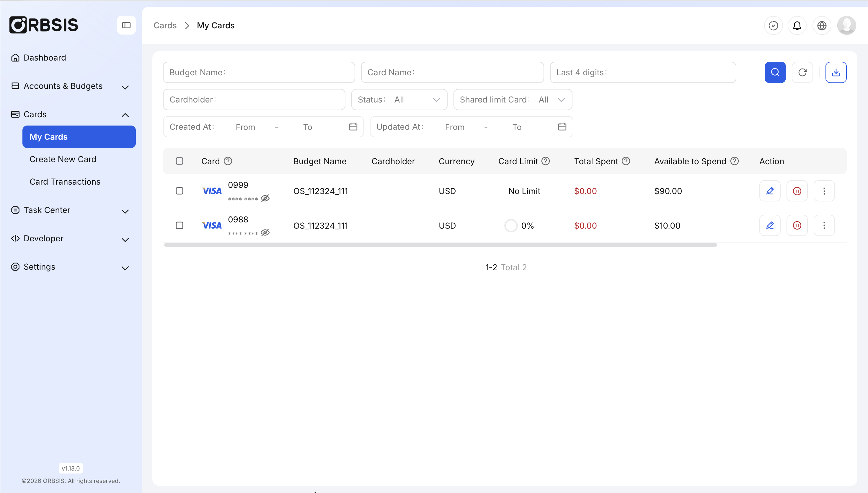Check the box for card 0999
Screen dimensions: 868x493
coord(179,191)
